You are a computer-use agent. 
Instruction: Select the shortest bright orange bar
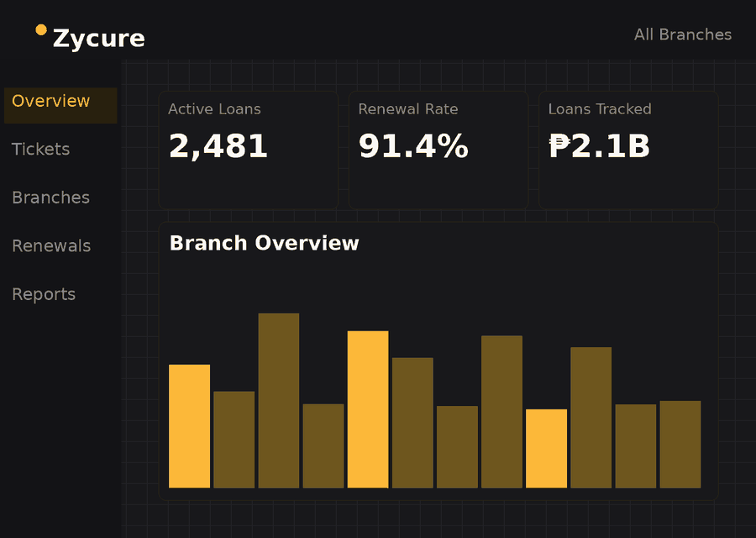click(546, 448)
